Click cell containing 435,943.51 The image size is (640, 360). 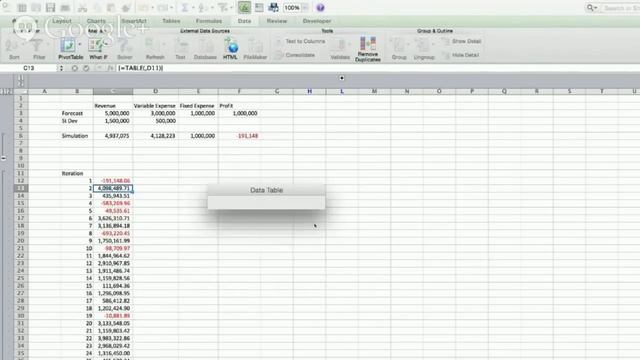113,196
